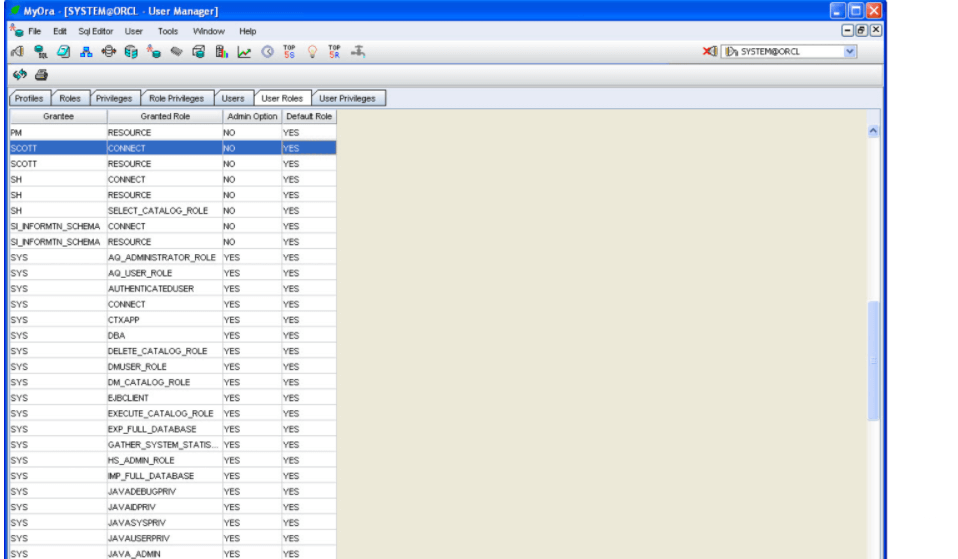This screenshot has height=559, width=958.
Task: Select the EJBCLIENT role cell
Action: (x=165, y=398)
